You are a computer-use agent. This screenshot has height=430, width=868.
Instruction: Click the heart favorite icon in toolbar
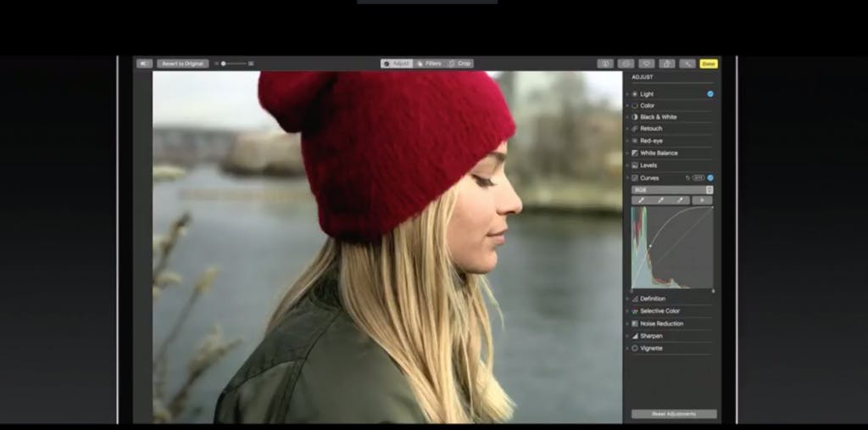point(647,64)
